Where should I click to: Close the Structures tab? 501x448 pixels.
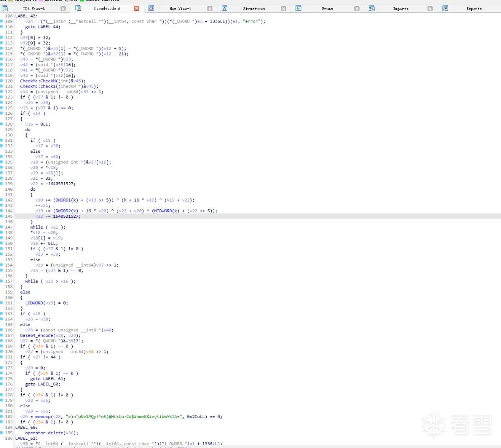click(283, 8)
